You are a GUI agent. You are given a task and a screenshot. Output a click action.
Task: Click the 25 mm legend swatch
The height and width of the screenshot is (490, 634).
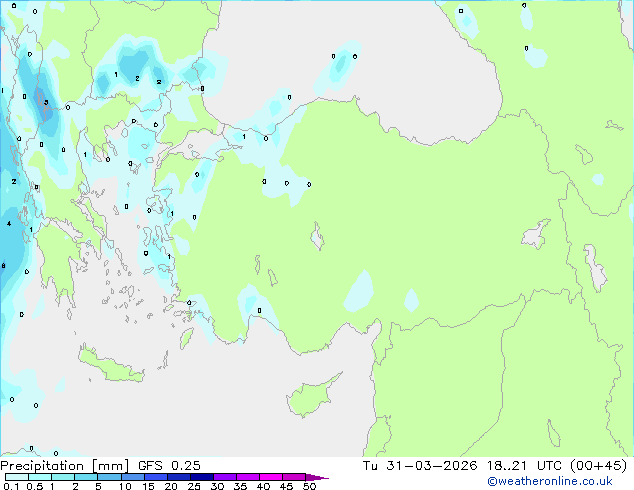pos(201,477)
